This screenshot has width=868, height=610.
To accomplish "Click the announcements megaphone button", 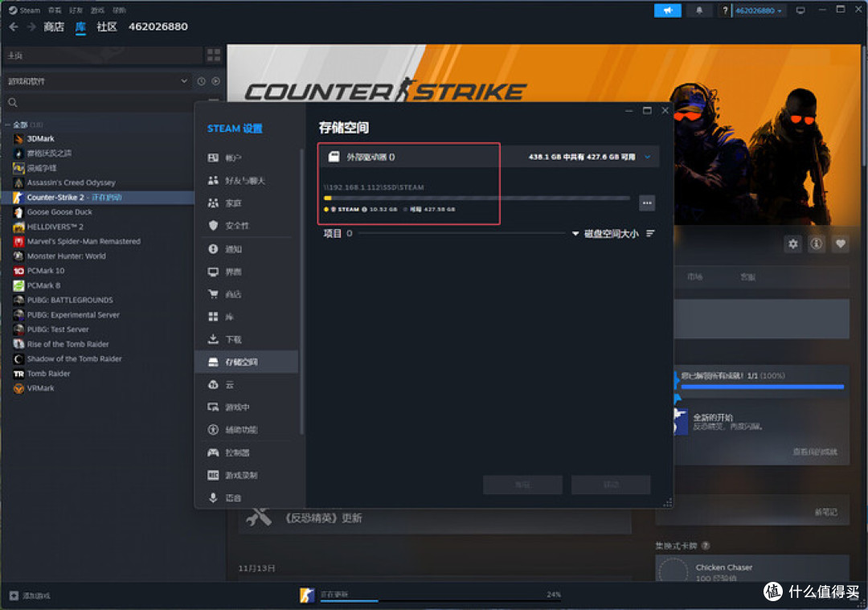I will pyautogui.click(x=668, y=10).
